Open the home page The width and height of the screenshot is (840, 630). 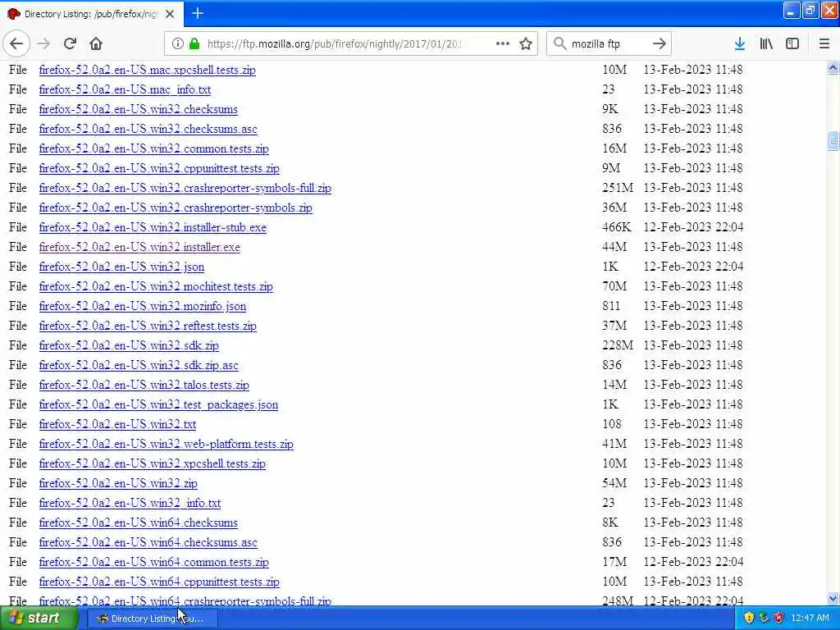coord(96,43)
